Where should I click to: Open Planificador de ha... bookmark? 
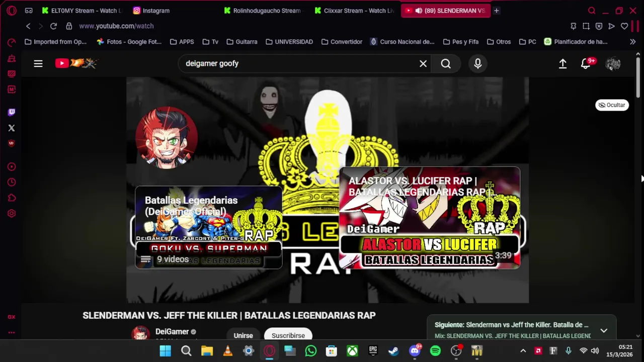[576, 42]
